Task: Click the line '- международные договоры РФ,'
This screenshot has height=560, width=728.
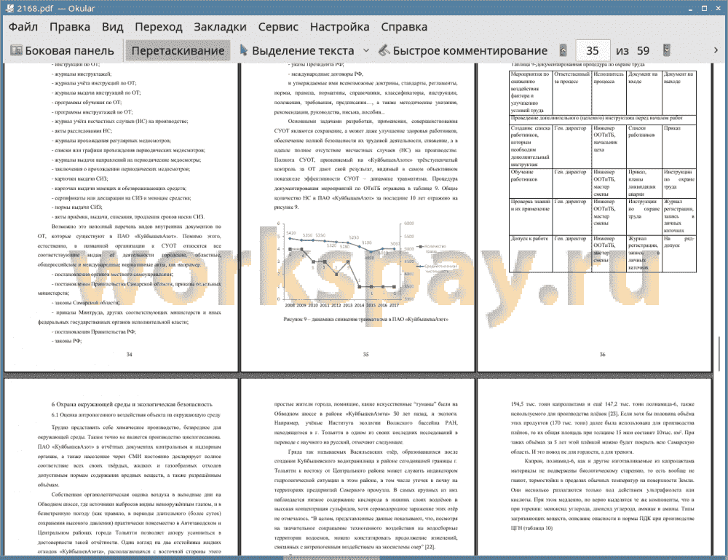Action: pos(325,74)
